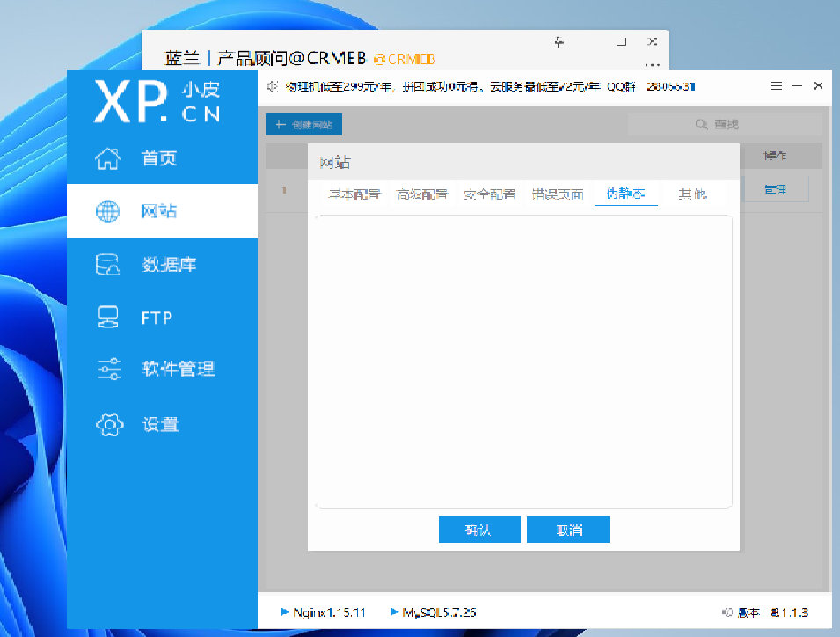Open the 首页 home page in sidebar
The width and height of the screenshot is (840, 637).
tap(162, 158)
